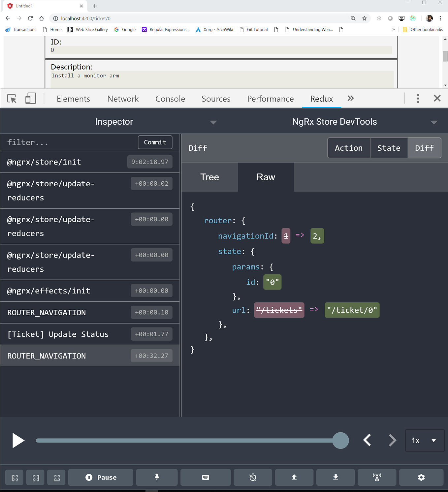Open the Inspector monitor dropdown
Image resolution: width=448 pixels, height=492 pixels.
coord(213,122)
